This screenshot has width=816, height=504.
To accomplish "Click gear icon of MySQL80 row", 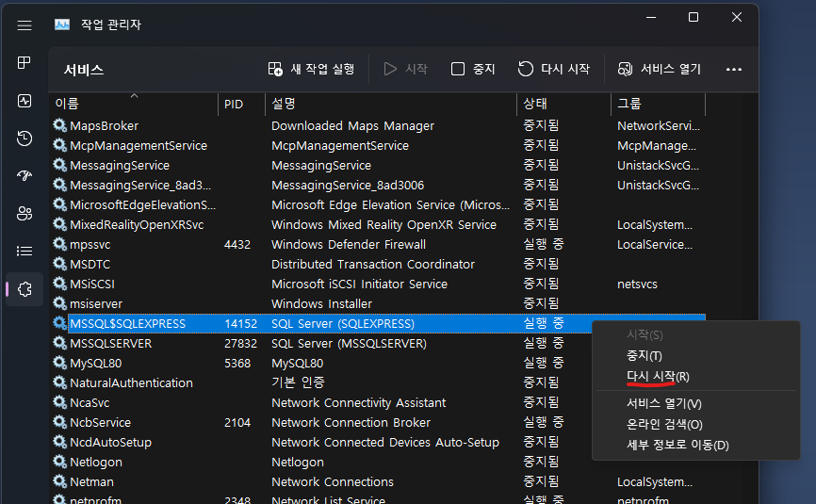I will coord(60,363).
